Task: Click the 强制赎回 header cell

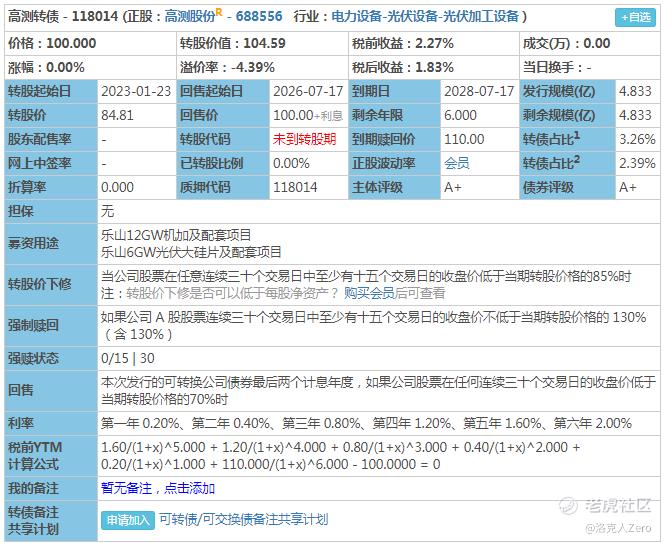Action: 51,325
